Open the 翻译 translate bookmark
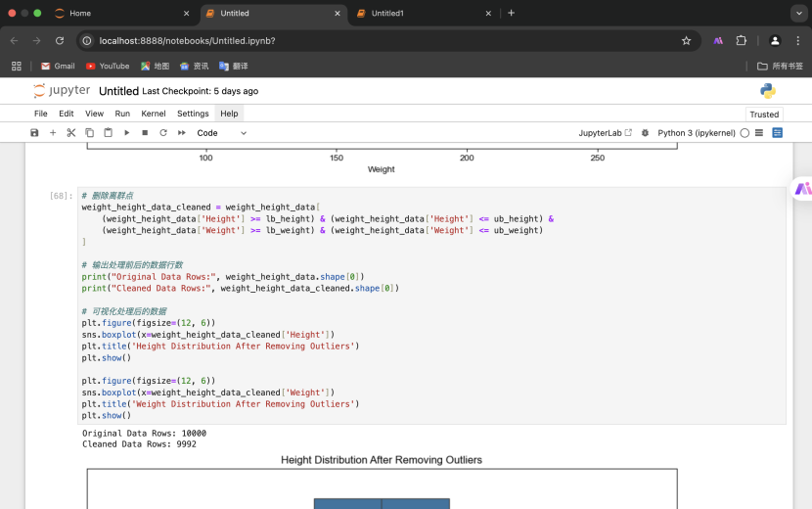Viewport: 812px width, 509px height. click(x=234, y=66)
